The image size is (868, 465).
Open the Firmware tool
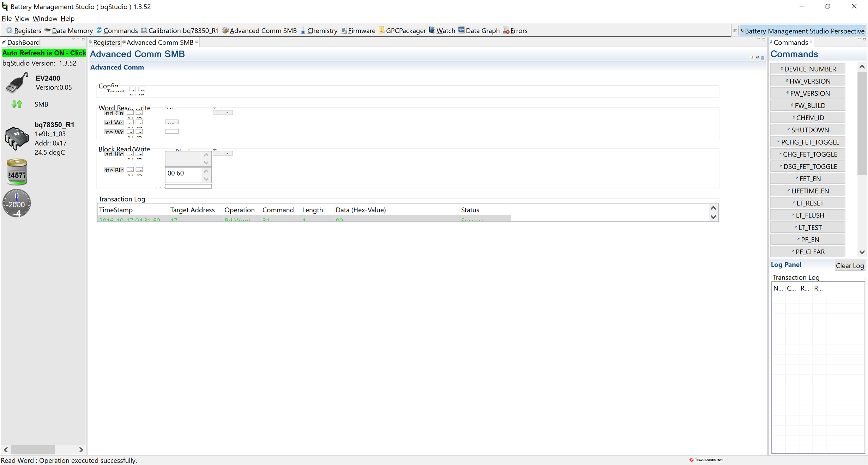click(x=358, y=31)
